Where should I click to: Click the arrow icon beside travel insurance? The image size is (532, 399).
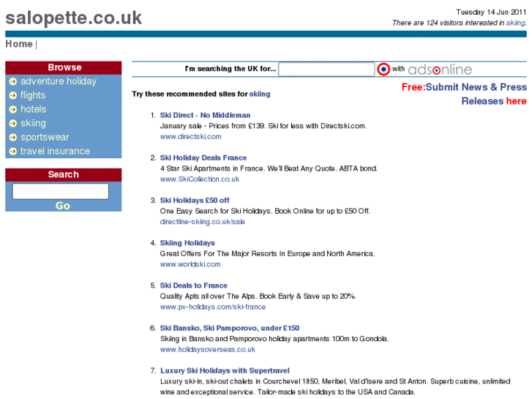tap(13, 151)
